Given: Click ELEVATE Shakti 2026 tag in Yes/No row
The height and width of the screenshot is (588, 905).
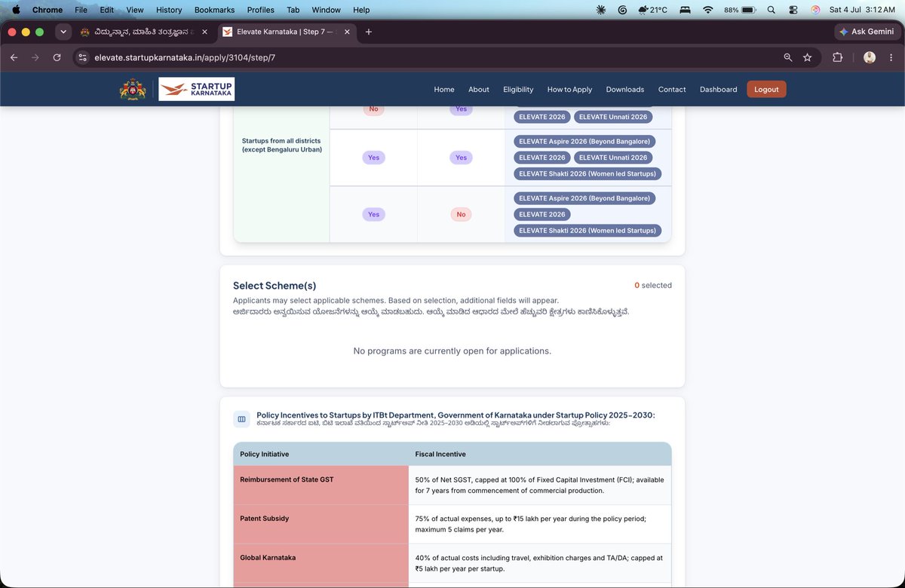Looking at the screenshot, I should (x=587, y=230).
